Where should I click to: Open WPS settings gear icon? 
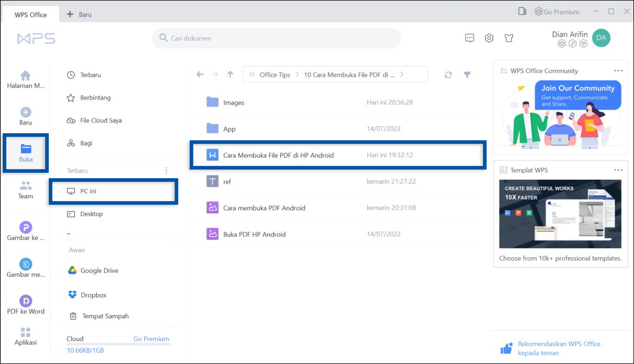click(489, 38)
